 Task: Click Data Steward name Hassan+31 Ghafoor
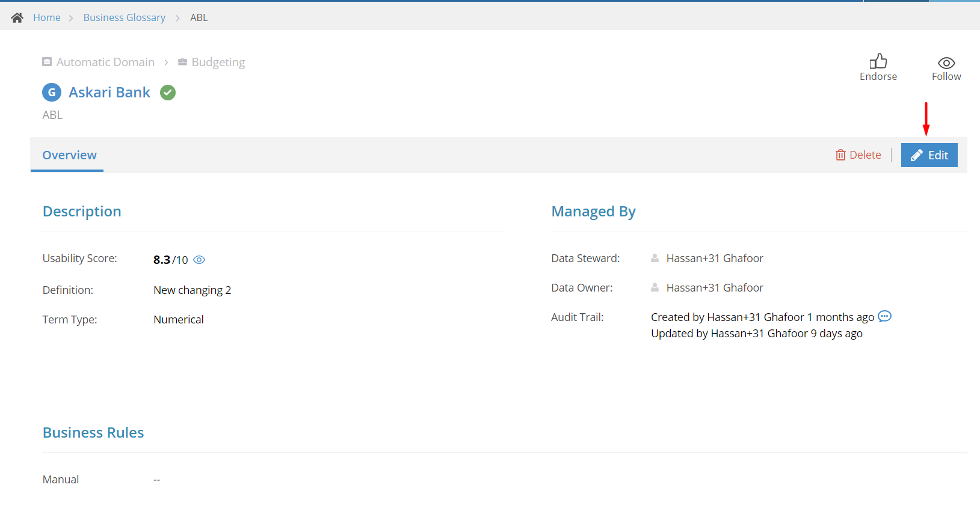click(715, 258)
